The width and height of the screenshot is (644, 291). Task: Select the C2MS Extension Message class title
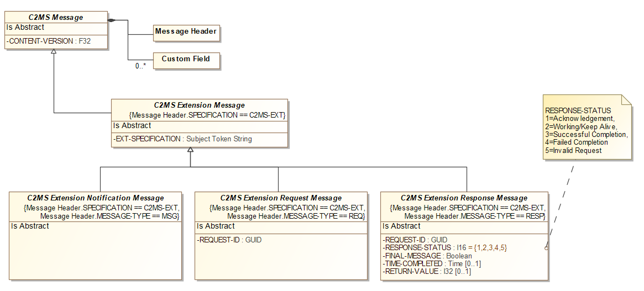(199, 105)
